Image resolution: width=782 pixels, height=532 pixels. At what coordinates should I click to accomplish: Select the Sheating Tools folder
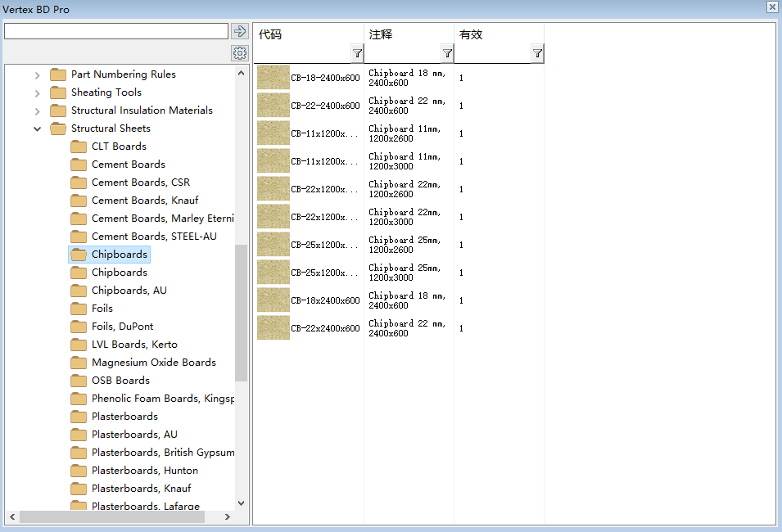click(x=106, y=92)
